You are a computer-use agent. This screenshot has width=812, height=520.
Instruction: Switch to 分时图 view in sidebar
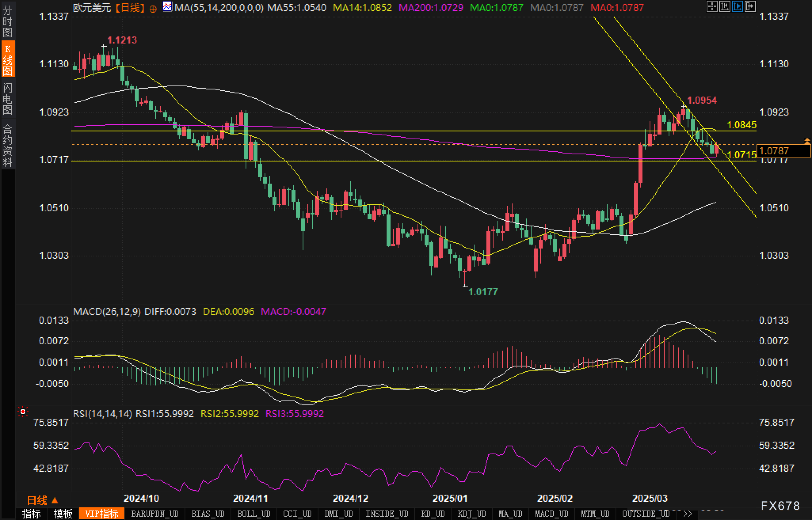tap(8, 21)
